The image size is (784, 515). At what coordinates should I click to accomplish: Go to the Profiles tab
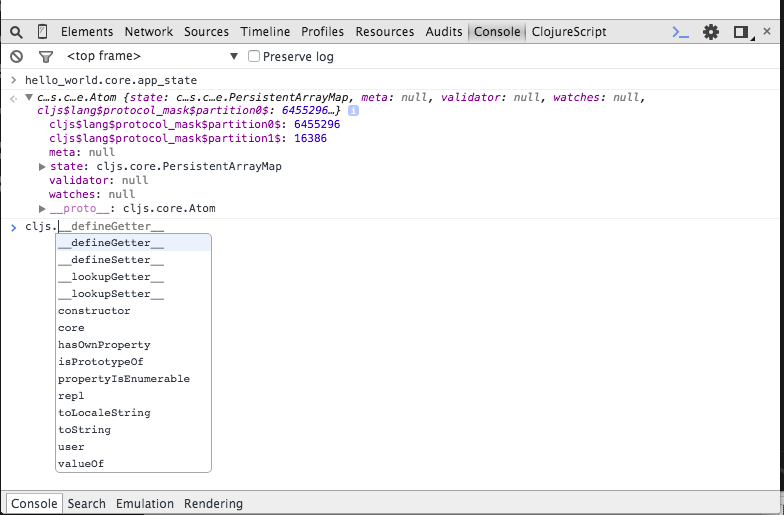[322, 32]
